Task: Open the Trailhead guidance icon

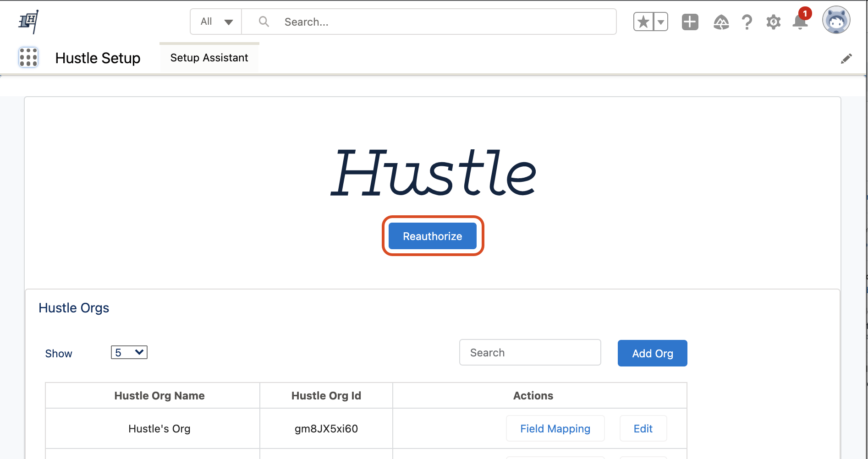Action: [721, 22]
